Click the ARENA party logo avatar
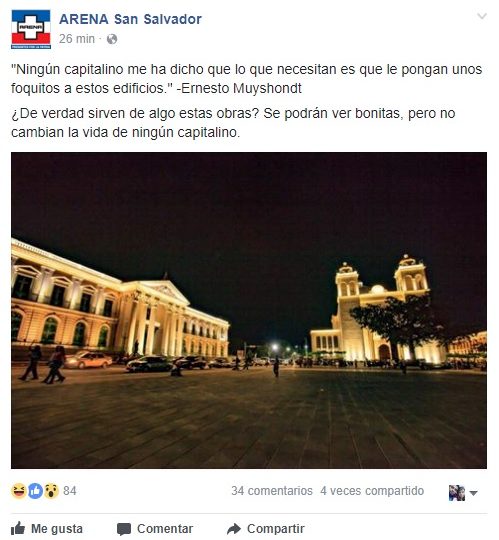This screenshot has width=499, height=540. 31,29
